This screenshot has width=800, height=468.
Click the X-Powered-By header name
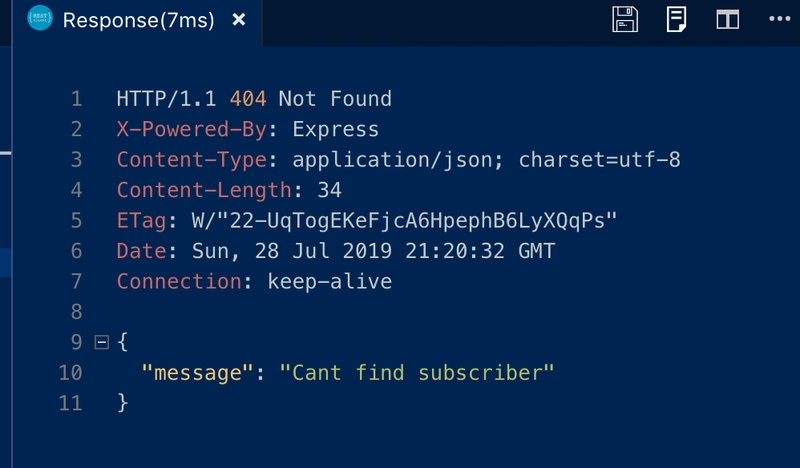click(x=191, y=130)
